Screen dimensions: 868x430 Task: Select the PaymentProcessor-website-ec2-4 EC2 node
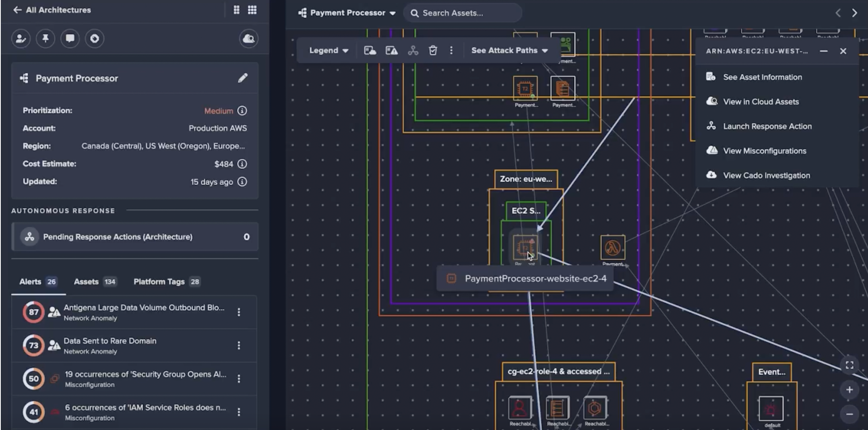pos(525,247)
